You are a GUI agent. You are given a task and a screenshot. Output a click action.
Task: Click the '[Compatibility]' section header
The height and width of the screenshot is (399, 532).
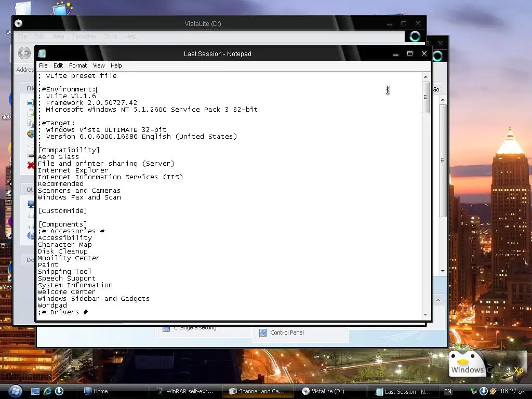[69, 150]
